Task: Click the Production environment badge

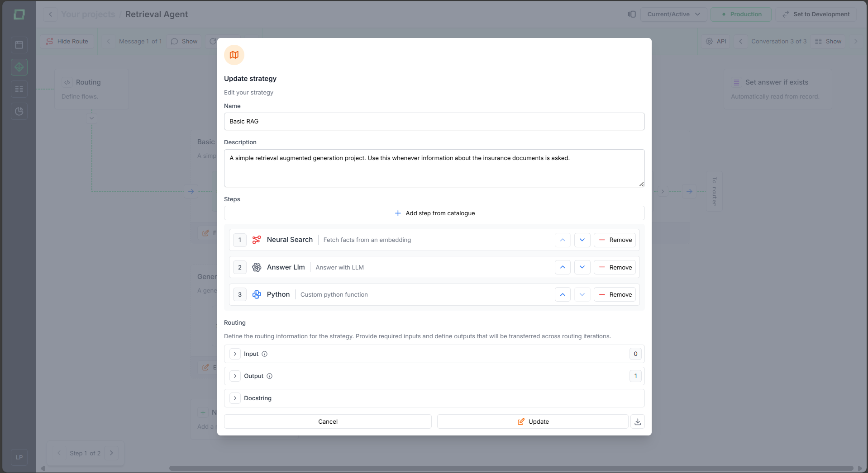Action: (741, 14)
